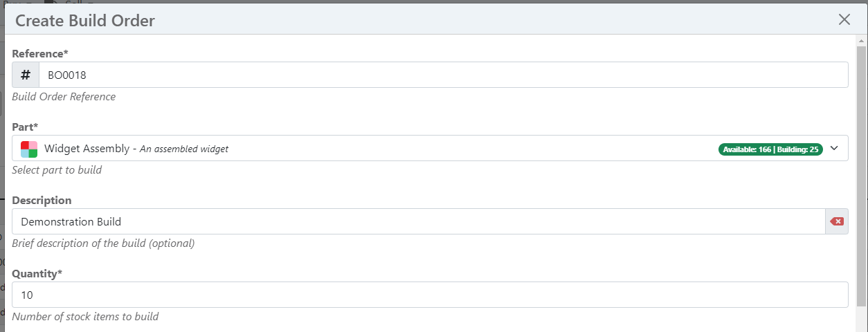Click the Available 166 Building 25 badge
This screenshot has width=868, height=332.
pyautogui.click(x=770, y=149)
